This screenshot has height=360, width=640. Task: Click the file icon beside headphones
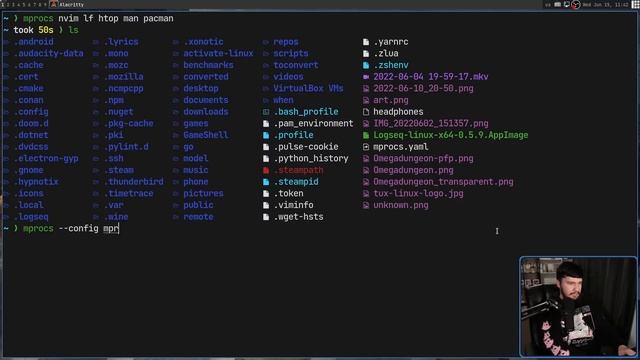point(366,112)
